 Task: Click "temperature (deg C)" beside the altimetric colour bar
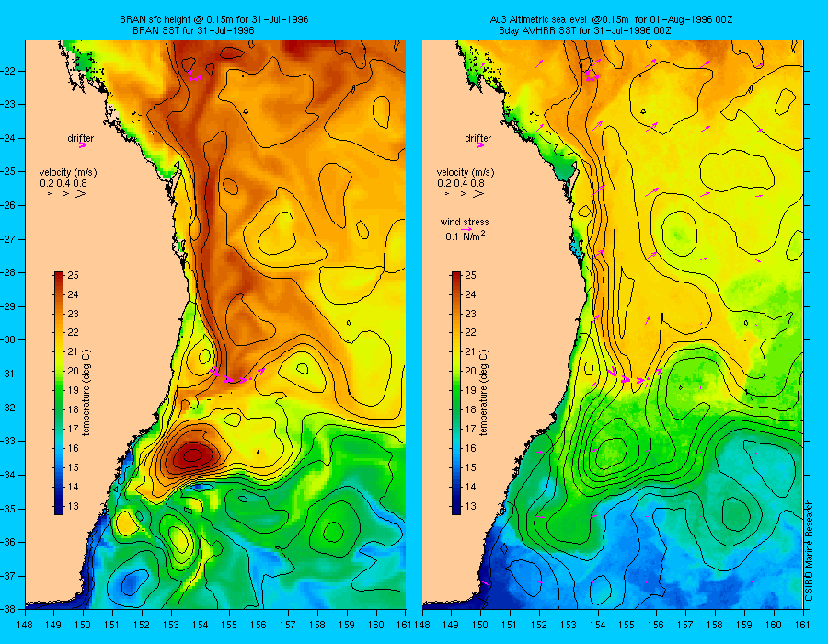pos(484,392)
